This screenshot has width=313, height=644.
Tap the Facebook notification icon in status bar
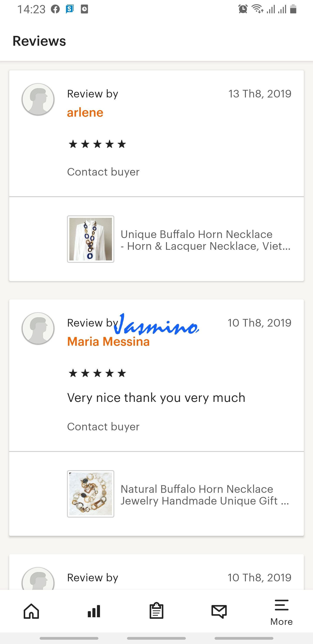click(55, 10)
